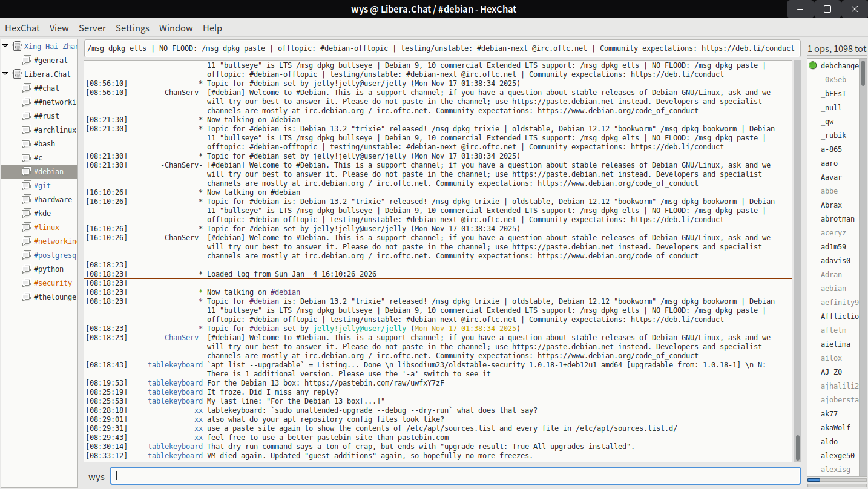Screen dimensions: 868x489
Task: Click the server icon beside Xing-Hai-Zhan
Action: (16, 46)
